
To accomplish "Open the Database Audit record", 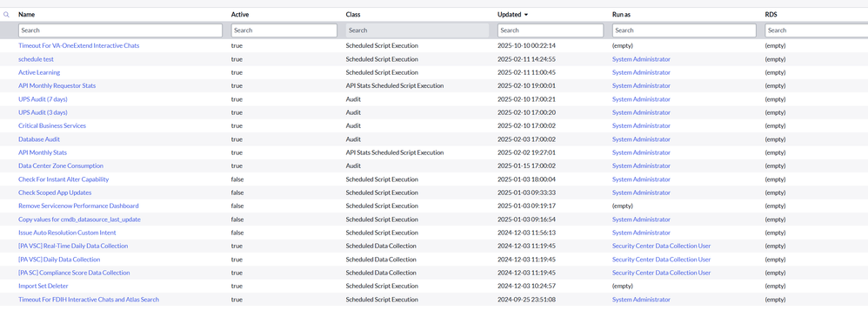I will pyautogui.click(x=39, y=139).
